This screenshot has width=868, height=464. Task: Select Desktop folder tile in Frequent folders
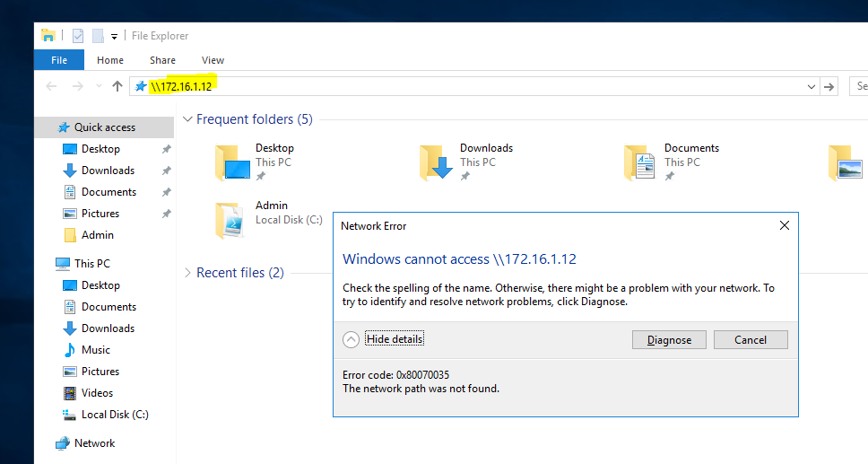pos(256,162)
